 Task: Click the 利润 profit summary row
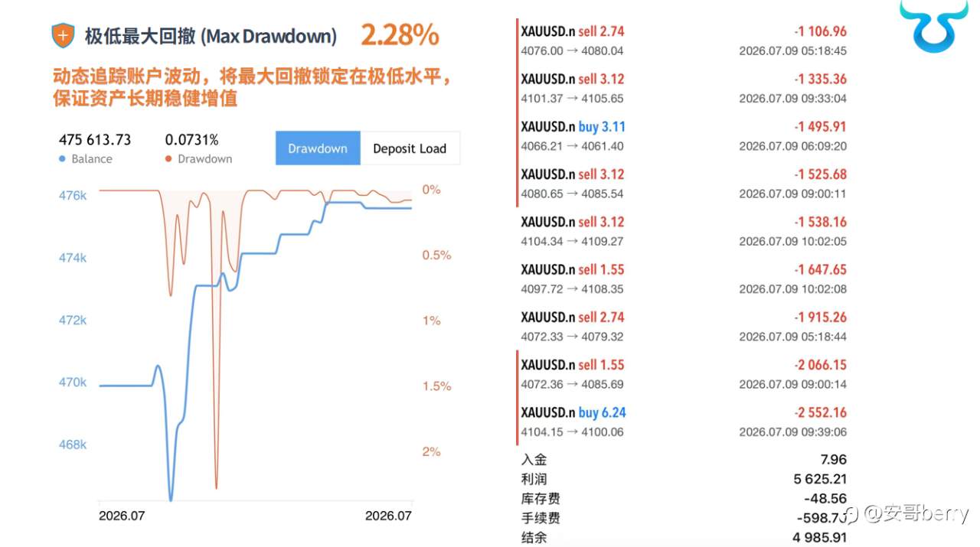pyautogui.click(x=683, y=479)
